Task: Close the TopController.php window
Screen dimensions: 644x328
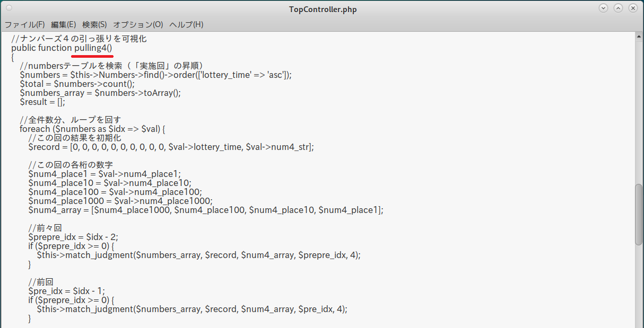Action: tap(633, 8)
